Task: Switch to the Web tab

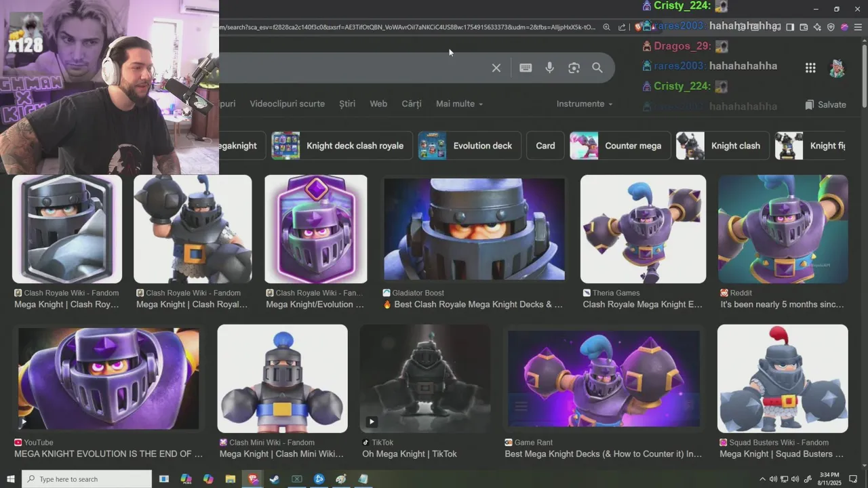Action: click(378, 104)
